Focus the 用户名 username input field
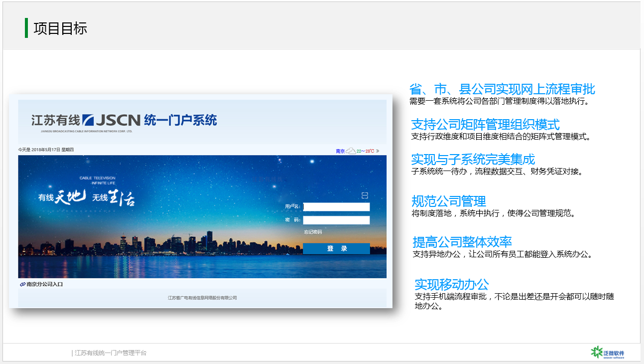This screenshot has width=644, height=364. point(336,206)
